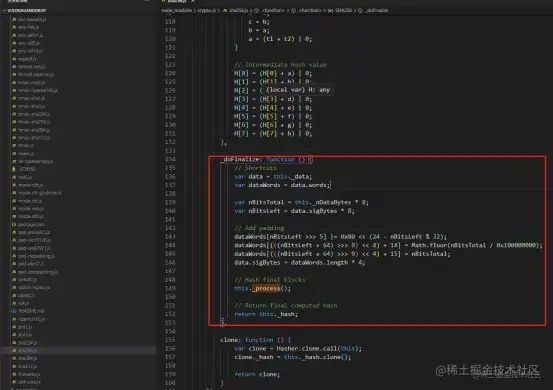Open mode-ctr.js in the file tree
The image size is (553, 390).
(30, 201)
